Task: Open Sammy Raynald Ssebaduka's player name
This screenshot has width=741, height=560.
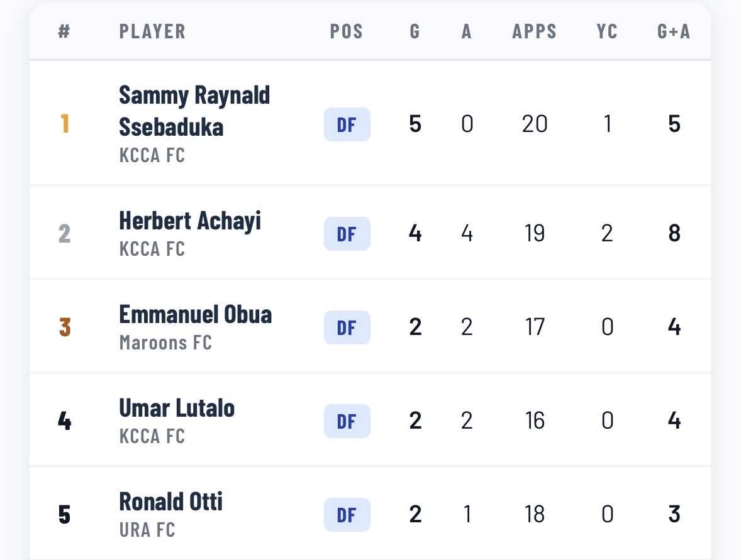Action: 194,111
